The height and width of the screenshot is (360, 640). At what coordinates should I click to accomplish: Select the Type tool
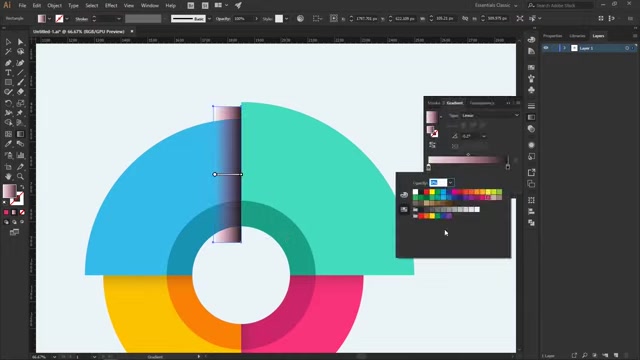[x=8, y=73]
